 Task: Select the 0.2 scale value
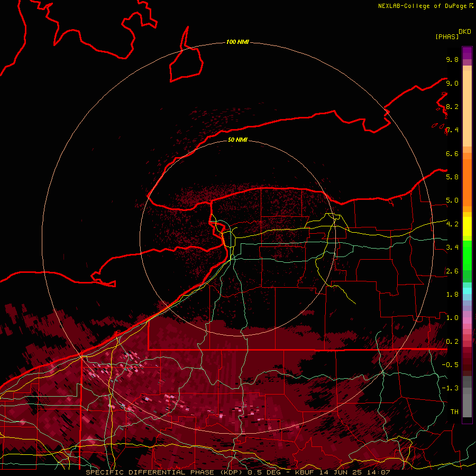point(452,342)
